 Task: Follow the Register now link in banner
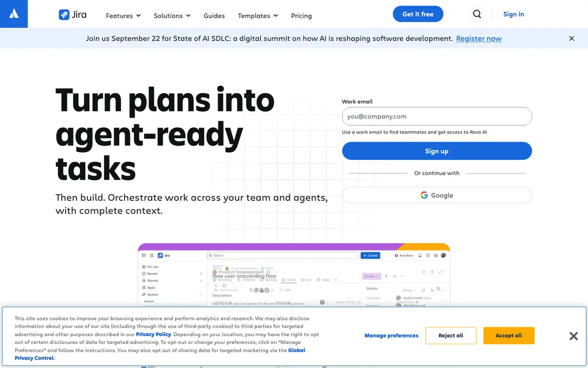pos(479,38)
